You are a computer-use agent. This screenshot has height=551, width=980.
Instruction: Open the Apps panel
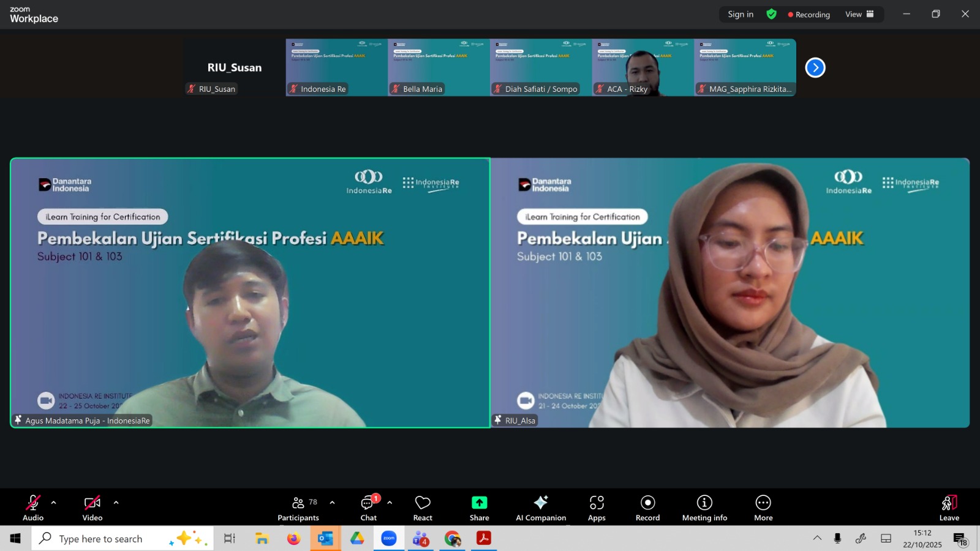[x=597, y=508]
